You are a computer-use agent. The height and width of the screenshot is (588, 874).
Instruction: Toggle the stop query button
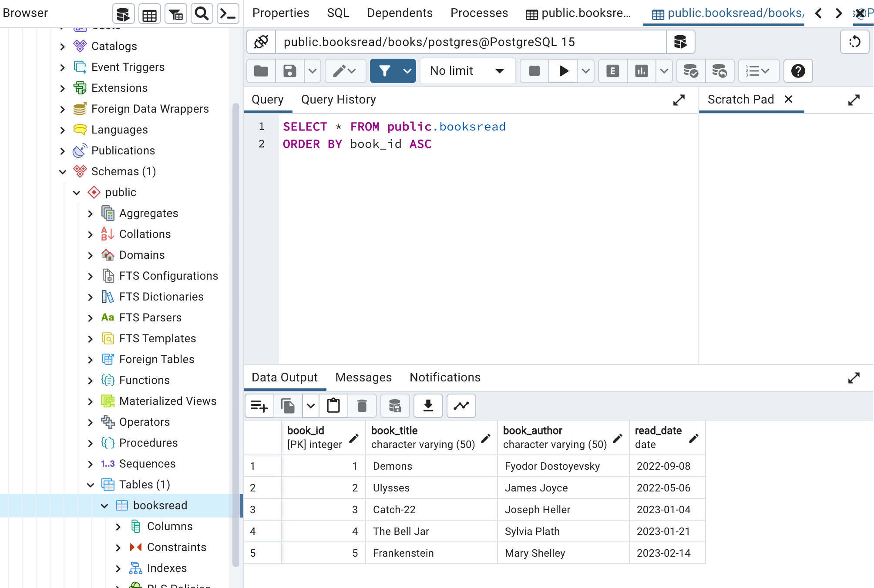pyautogui.click(x=534, y=71)
